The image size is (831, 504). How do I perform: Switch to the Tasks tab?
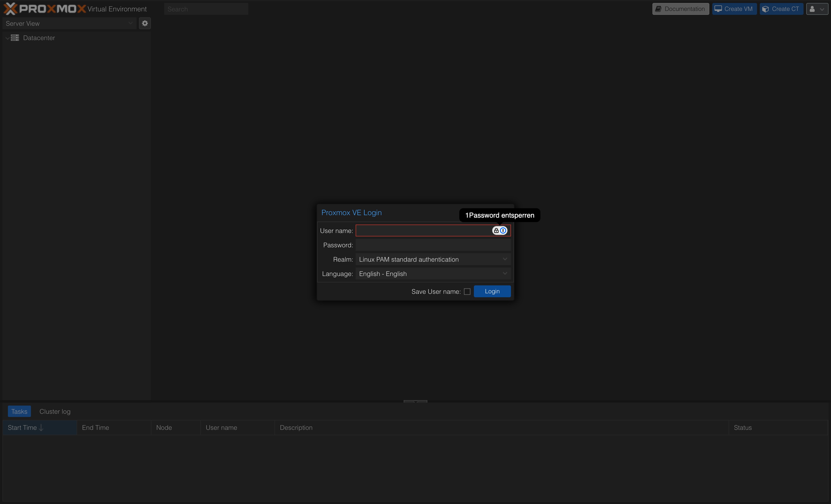19,411
